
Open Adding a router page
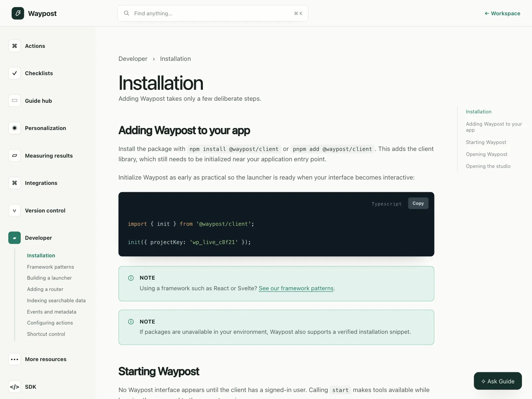45,289
